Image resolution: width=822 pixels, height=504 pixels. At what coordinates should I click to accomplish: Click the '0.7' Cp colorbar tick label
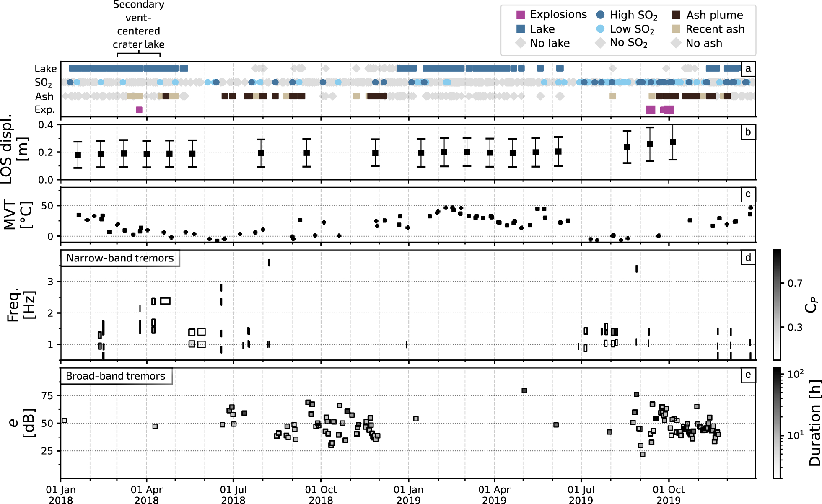click(795, 284)
